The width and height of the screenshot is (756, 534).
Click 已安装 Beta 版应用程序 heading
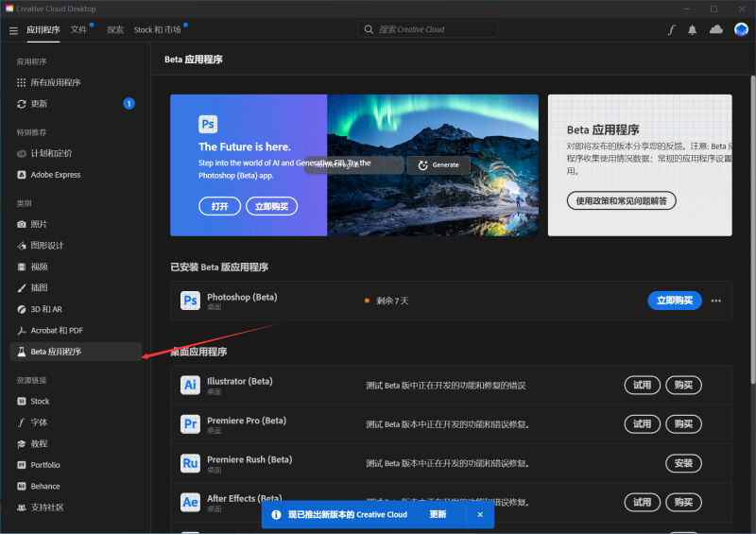pyautogui.click(x=219, y=267)
